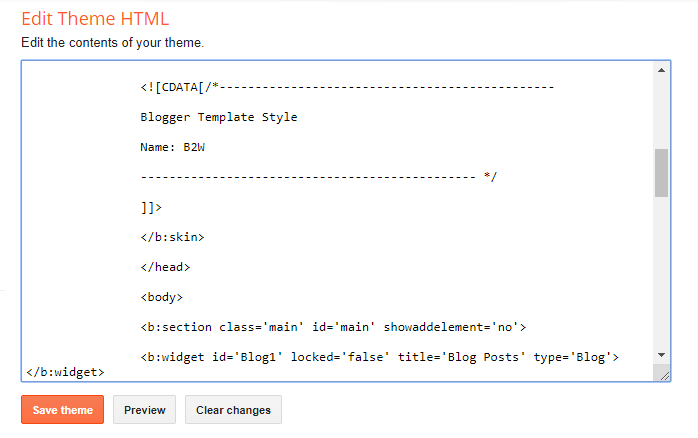Click the '<body>' tag line
The height and width of the screenshot is (438, 698).
pos(162,297)
